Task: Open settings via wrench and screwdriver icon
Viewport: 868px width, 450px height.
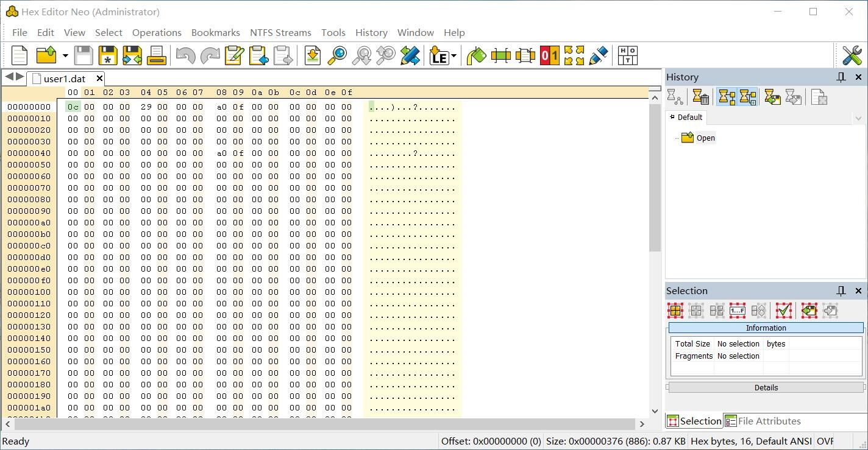Action: 852,55
